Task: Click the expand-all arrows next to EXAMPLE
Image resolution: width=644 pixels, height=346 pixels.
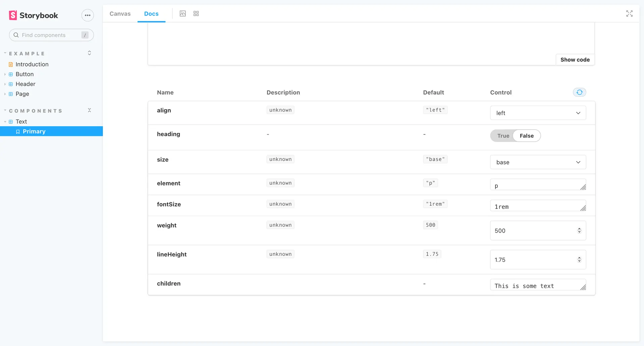Action: [89, 53]
